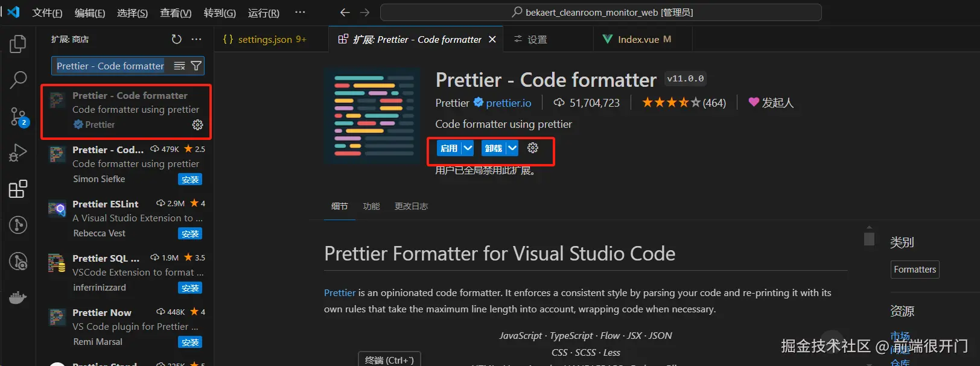Open Run and Debug view

pos(18,153)
